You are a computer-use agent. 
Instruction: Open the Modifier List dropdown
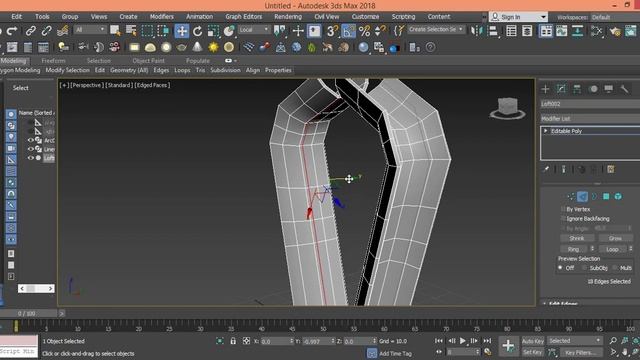click(590, 119)
